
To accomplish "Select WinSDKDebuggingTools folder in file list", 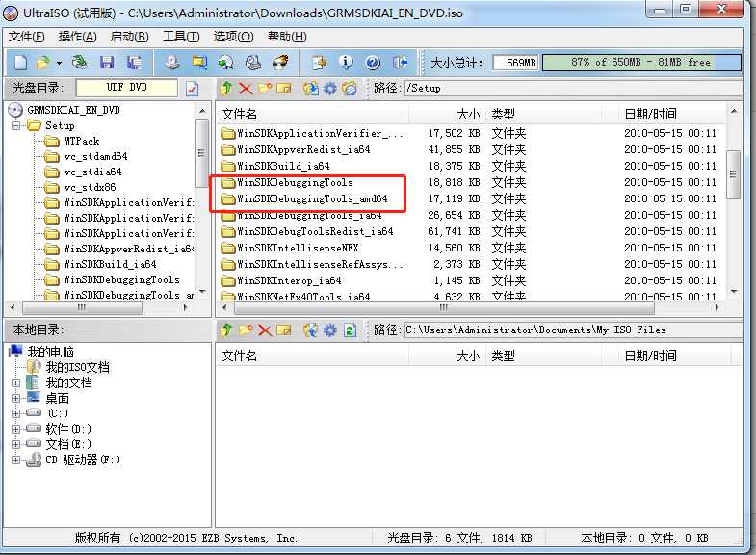I will (468, 182).
